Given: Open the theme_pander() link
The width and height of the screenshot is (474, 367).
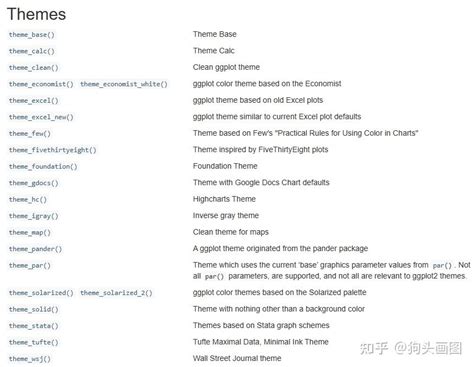Looking at the screenshot, I should click(x=35, y=249).
